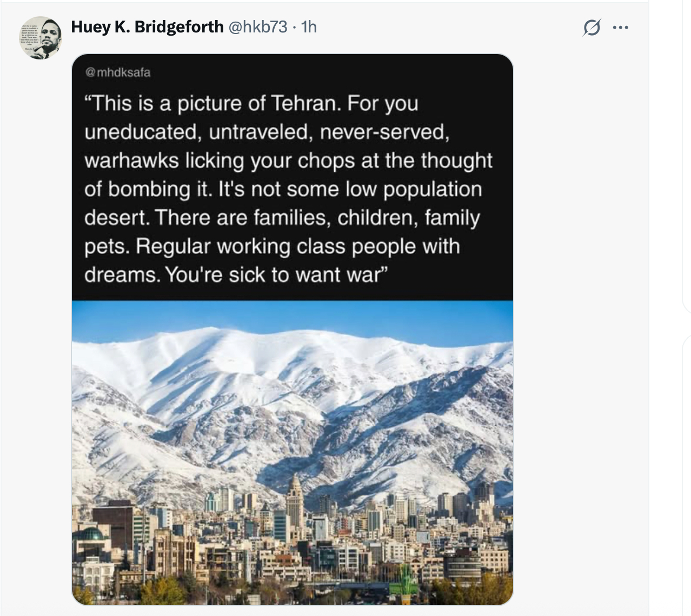691x616 pixels.
Task: Click Huey K. Bridgeforth's profile avatar
Action: pos(41,37)
